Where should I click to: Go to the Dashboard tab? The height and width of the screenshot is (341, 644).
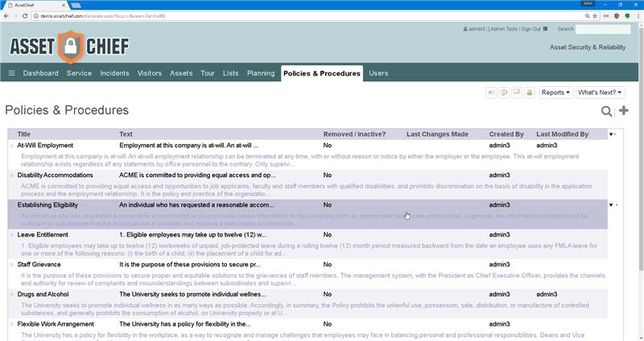tap(41, 73)
